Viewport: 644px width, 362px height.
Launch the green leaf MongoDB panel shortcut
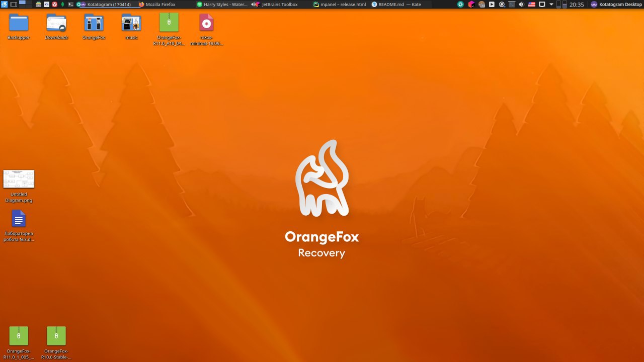point(62,5)
